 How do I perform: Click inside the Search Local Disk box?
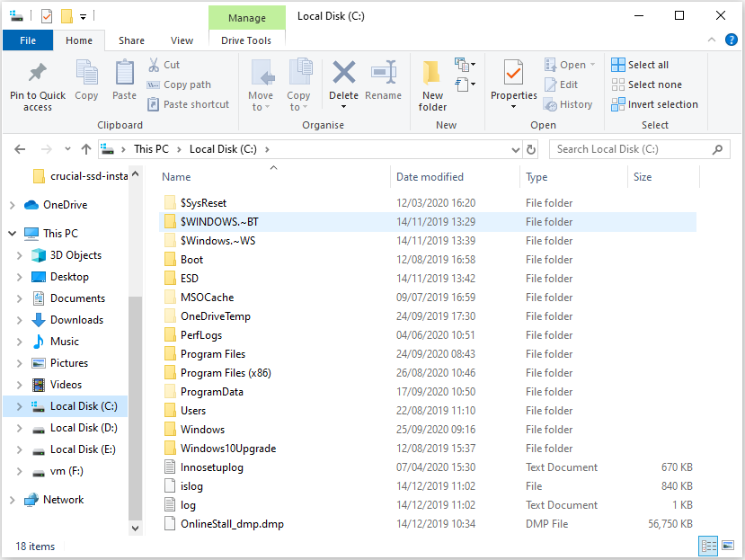pyautogui.click(x=629, y=149)
